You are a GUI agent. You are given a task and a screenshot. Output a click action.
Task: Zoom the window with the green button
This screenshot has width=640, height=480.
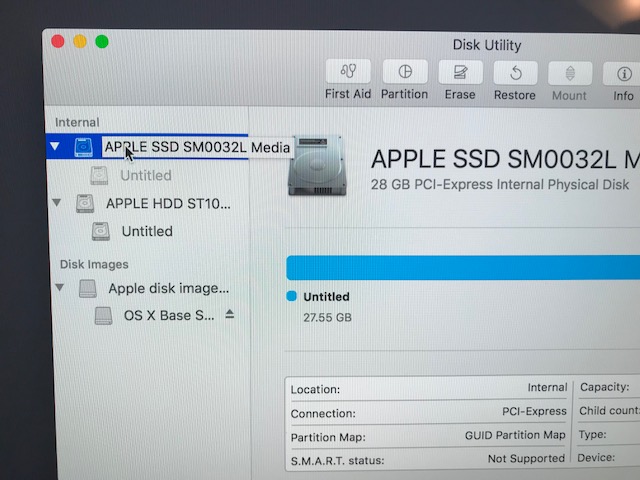102,41
